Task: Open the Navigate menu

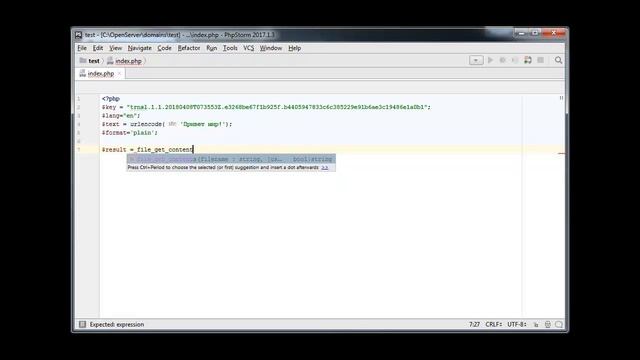Action: (x=139, y=48)
